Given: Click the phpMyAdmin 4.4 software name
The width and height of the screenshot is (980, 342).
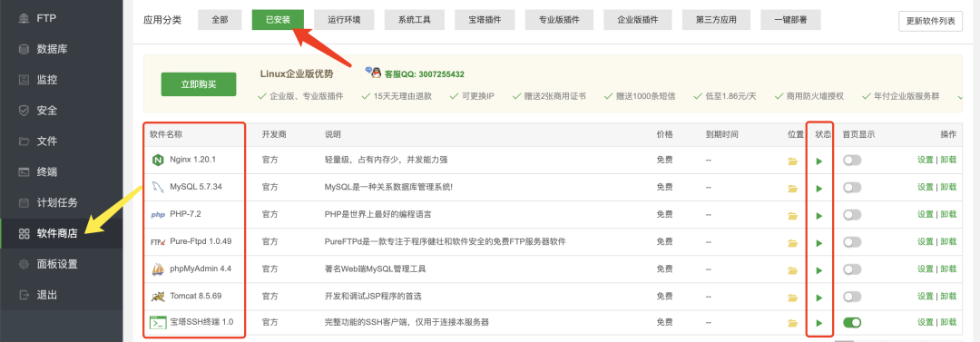Looking at the screenshot, I should 201,269.
